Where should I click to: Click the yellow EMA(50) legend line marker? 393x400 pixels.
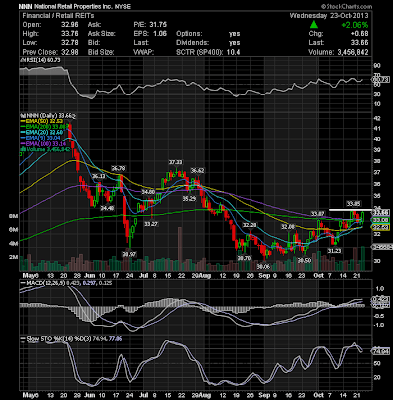[23, 121]
